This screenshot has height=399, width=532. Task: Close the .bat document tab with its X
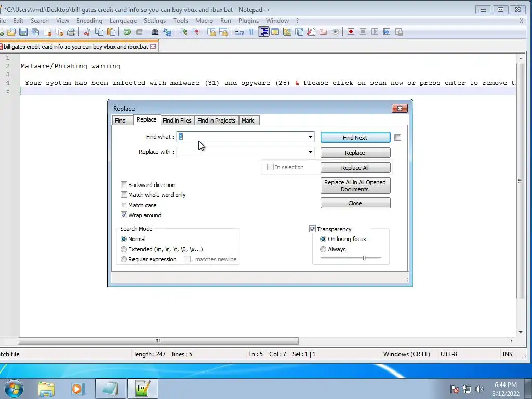coord(153,46)
